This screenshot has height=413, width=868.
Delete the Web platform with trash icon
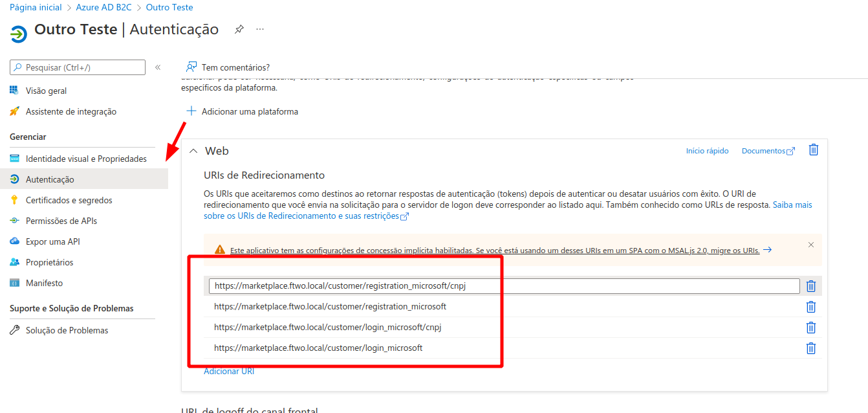click(814, 150)
